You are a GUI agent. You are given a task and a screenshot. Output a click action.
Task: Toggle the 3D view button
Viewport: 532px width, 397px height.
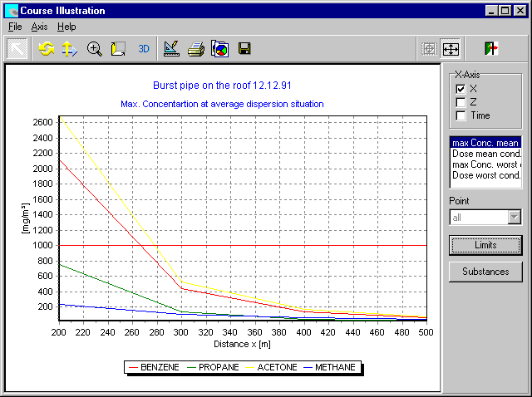(x=144, y=49)
